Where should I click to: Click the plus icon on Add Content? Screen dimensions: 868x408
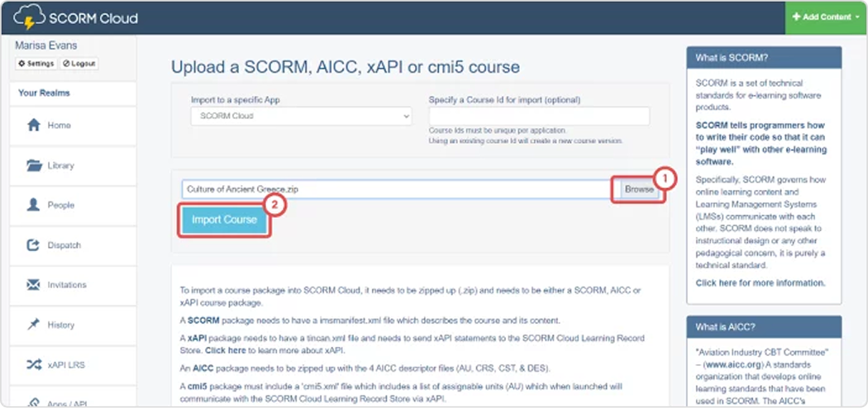click(x=796, y=17)
